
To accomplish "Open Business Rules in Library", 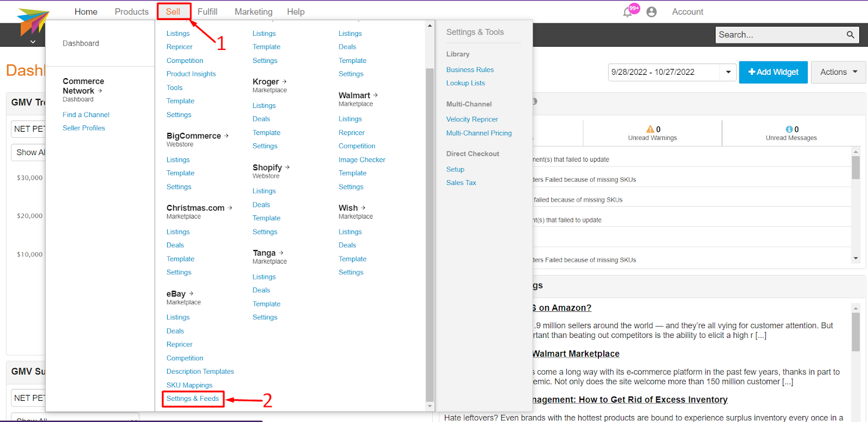I will (x=470, y=69).
